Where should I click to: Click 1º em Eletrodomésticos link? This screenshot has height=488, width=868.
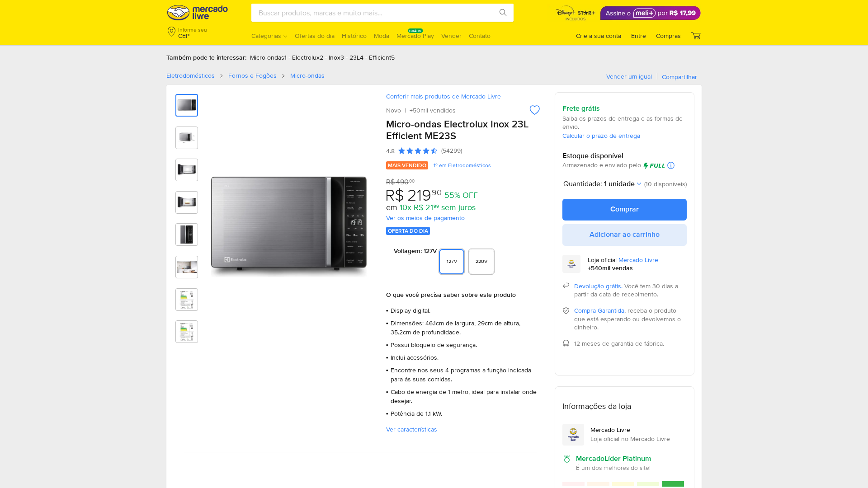point(462,166)
